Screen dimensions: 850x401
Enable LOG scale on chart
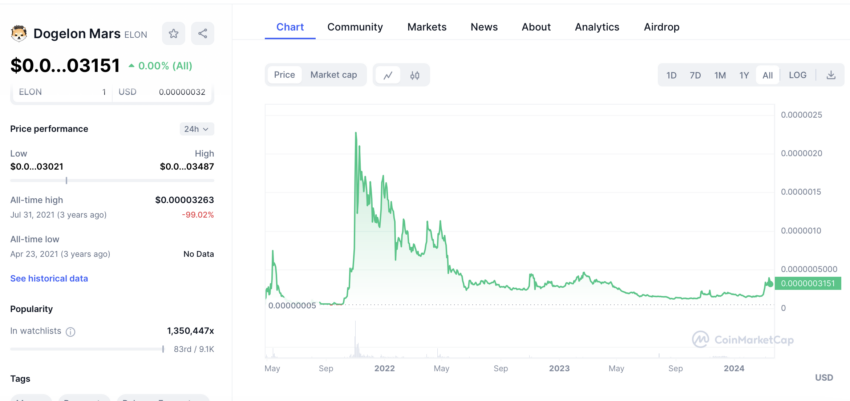click(797, 75)
